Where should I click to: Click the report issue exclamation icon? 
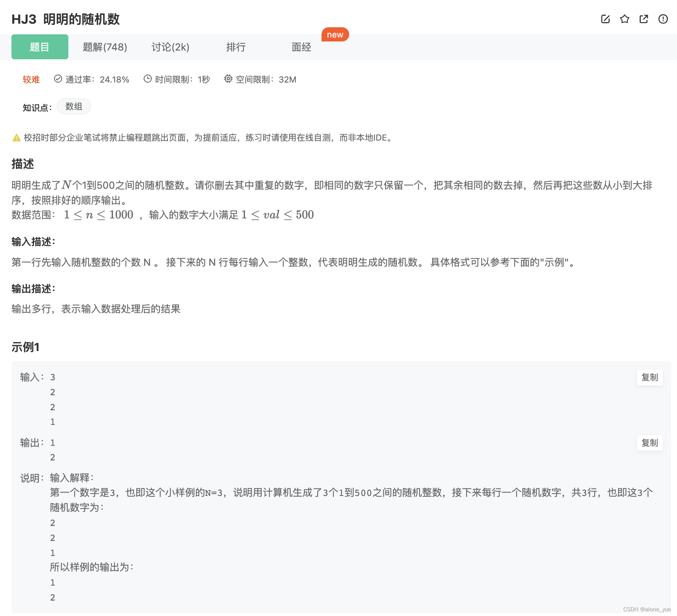click(x=663, y=19)
